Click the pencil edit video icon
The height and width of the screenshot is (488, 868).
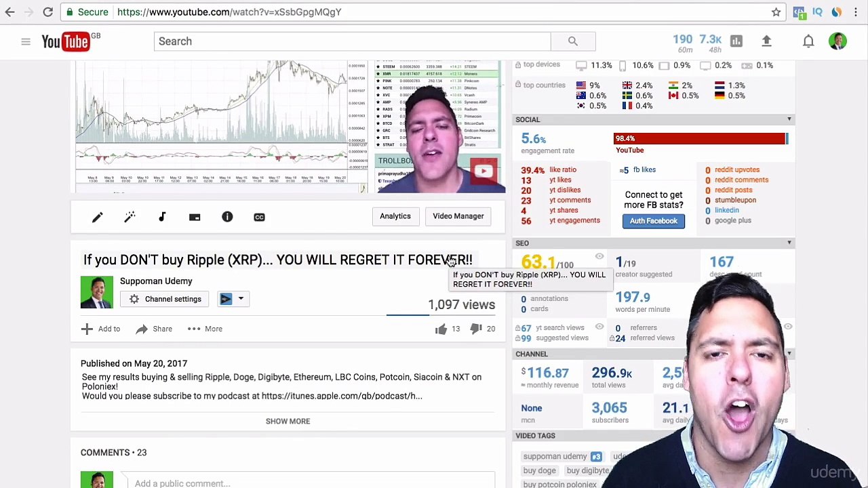tap(97, 217)
